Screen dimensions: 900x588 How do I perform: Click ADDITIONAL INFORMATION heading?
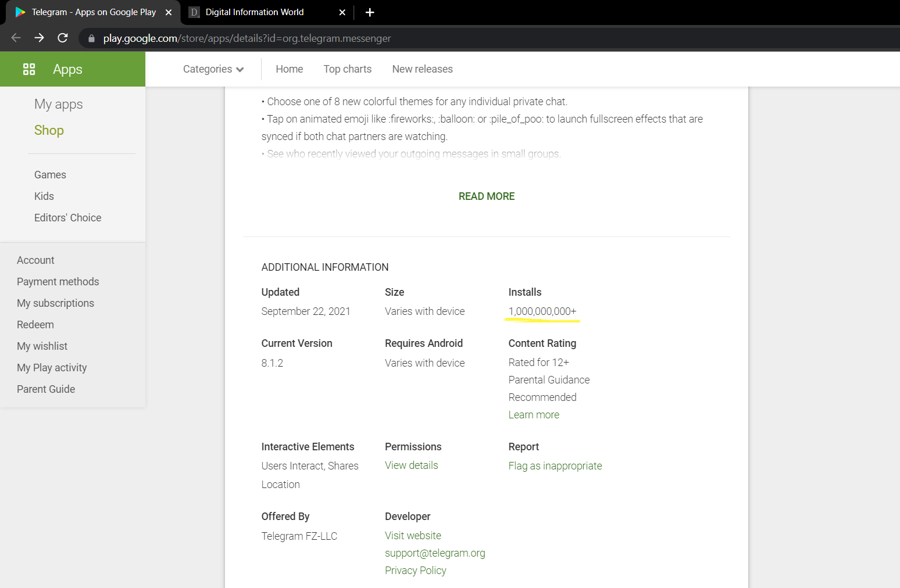[325, 267]
